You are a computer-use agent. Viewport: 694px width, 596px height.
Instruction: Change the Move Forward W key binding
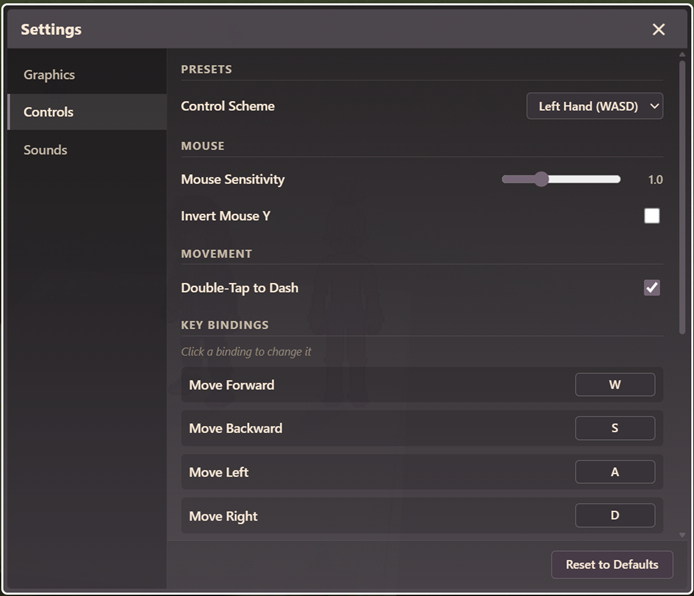pyautogui.click(x=615, y=385)
